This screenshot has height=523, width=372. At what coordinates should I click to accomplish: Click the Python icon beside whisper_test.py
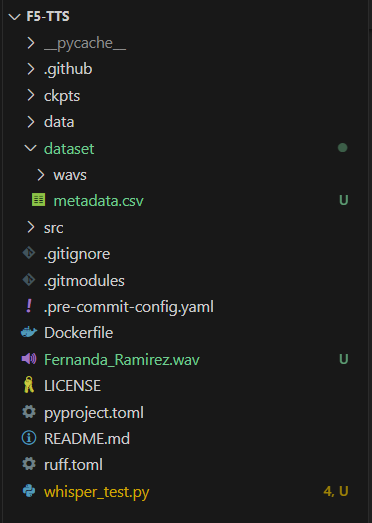point(29,491)
